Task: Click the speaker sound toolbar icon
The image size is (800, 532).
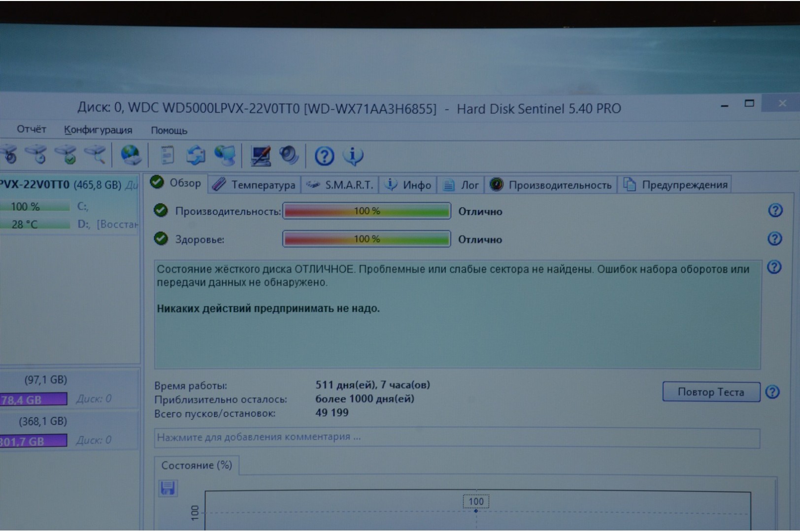Action: (289, 156)
